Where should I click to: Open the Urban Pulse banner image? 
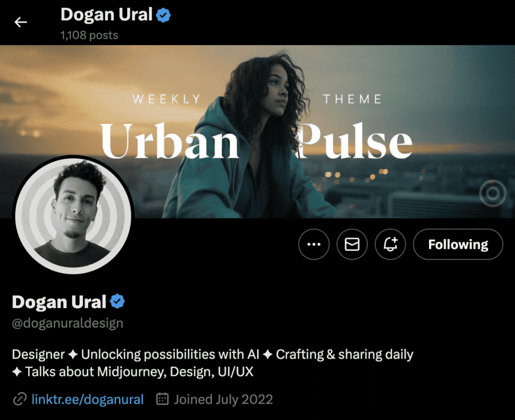coord(257,132)
